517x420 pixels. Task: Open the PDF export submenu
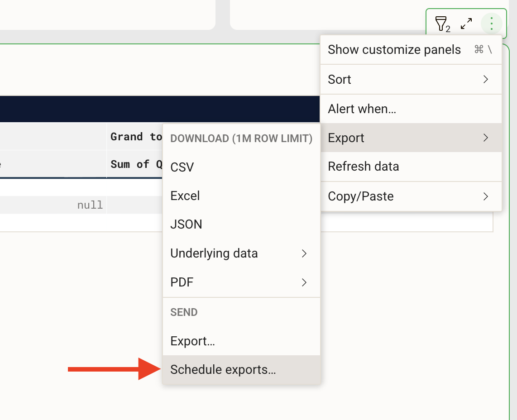click(x=241, y=282)
